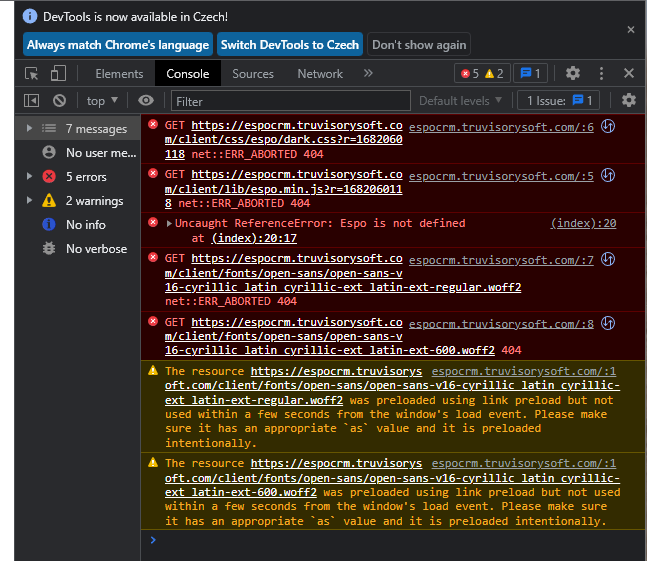Switch to the Network tab
This screenshot has width=647, height=561.
(x=320, y=73)
